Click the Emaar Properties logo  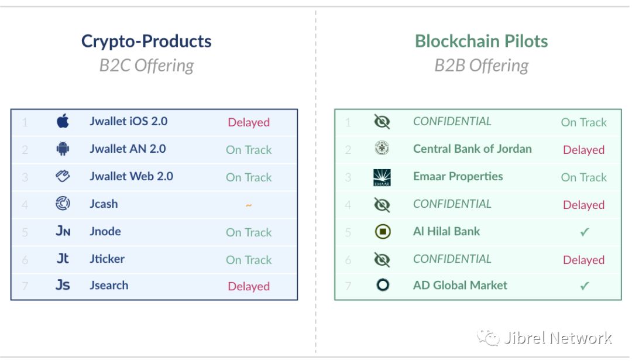click(382, 177)
